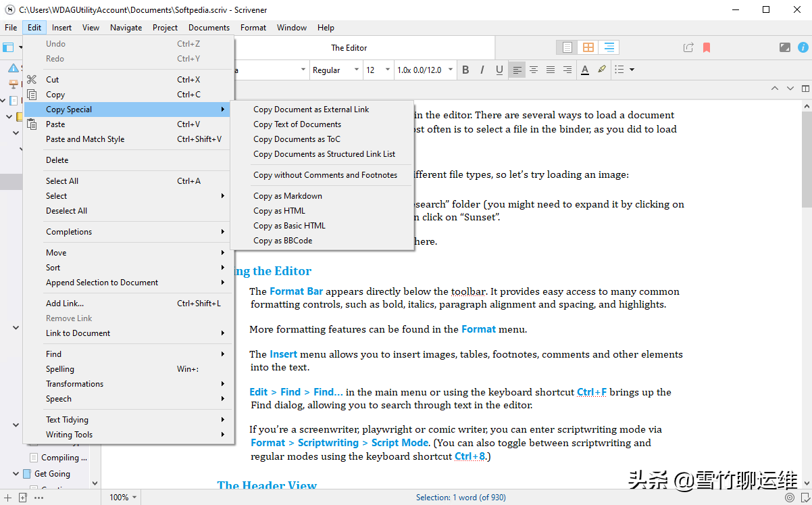
Task: Open the Documents menu
Action: click(x=209, y=28)
